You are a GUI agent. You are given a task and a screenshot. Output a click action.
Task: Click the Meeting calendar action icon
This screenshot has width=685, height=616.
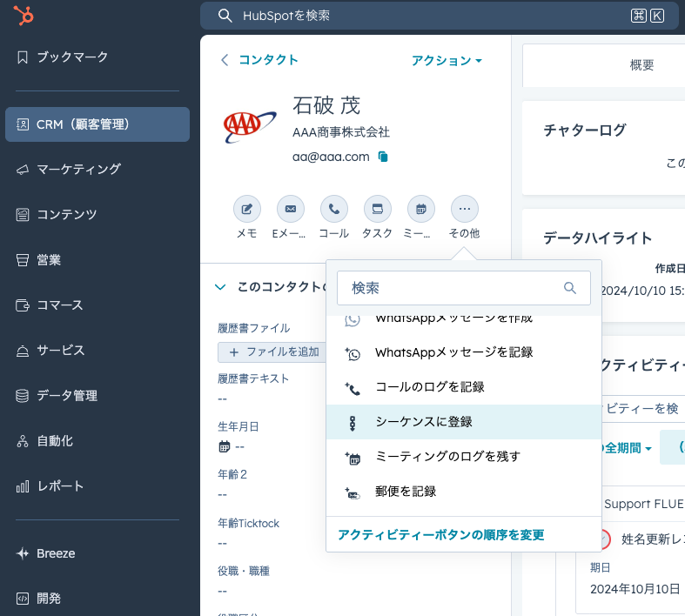tap(420, 210)
